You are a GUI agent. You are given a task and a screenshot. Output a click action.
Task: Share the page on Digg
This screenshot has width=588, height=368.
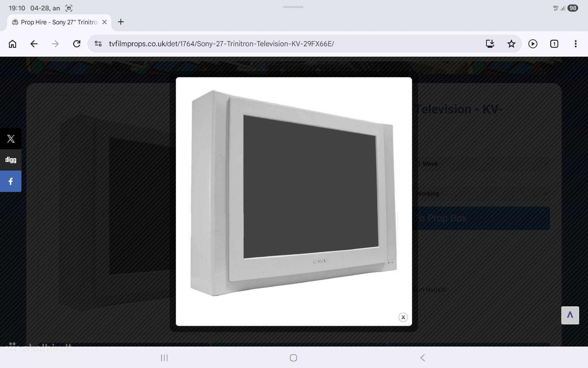(11, 160)
